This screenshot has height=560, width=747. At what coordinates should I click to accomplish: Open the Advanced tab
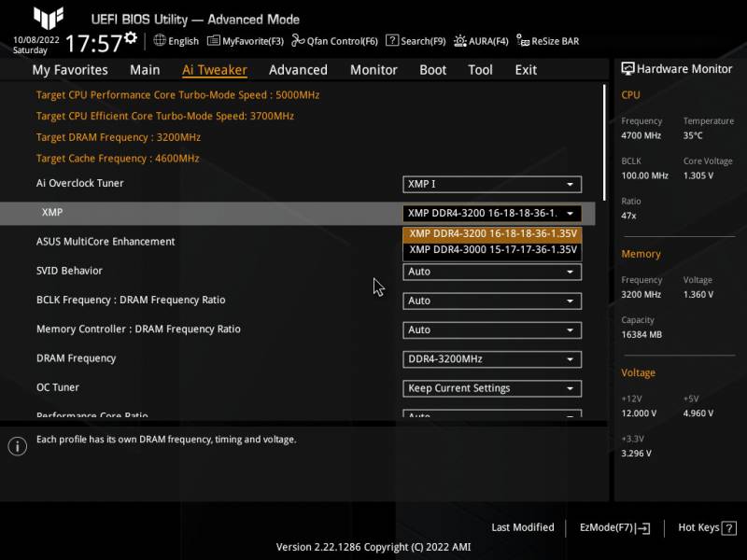[x=298, y=70]
